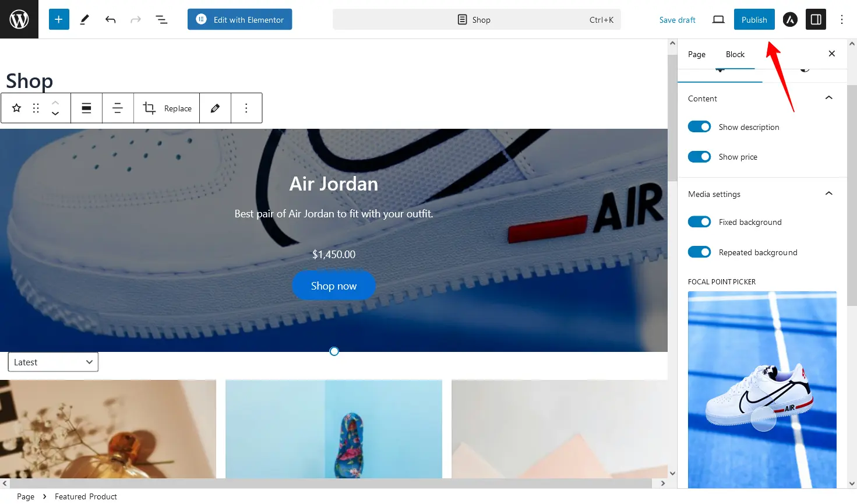Click the Shop now button
The image size is (857, 504).
(334, 286)
